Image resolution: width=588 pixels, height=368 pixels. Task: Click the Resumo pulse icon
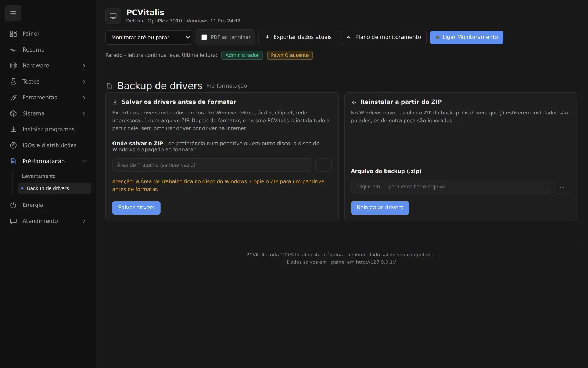tap(13, 50)
